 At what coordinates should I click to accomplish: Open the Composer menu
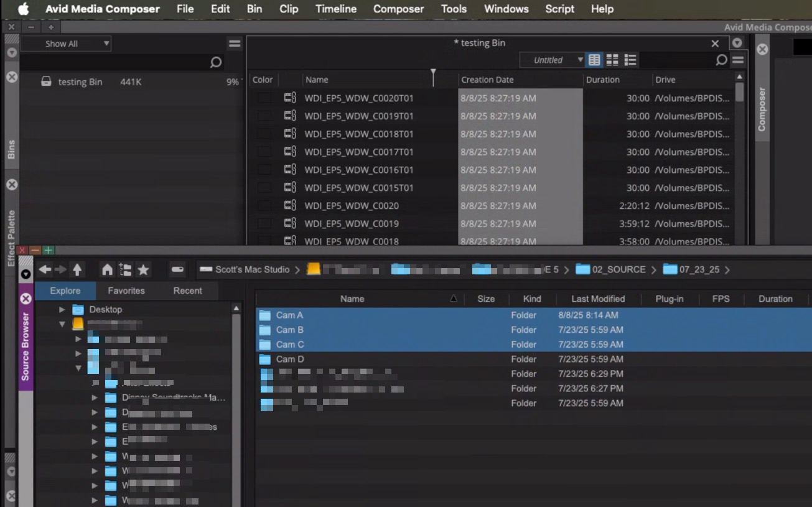click(x=398, y=9)
